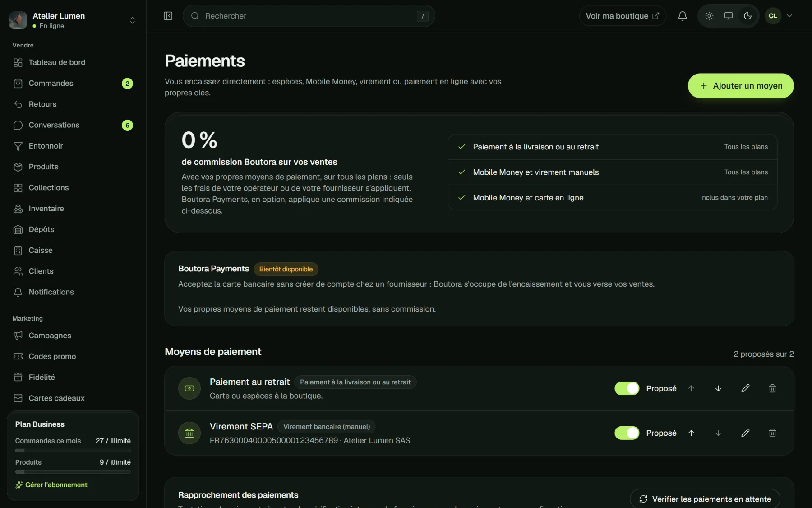Viewport: 812px width, 508px height.
Task: Move Virement SEPA up
Action: [691, 433]
